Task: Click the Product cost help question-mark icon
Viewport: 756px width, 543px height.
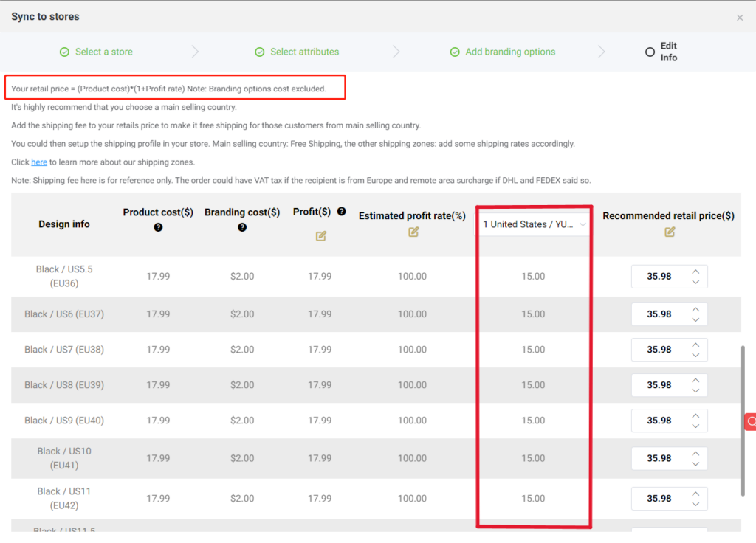Action: [158, 228]
